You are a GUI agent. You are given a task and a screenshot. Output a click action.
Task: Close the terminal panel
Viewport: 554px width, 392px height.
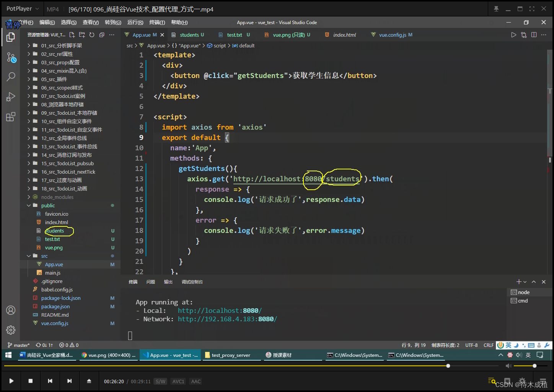pyautogui.click(x=544, y=282)
